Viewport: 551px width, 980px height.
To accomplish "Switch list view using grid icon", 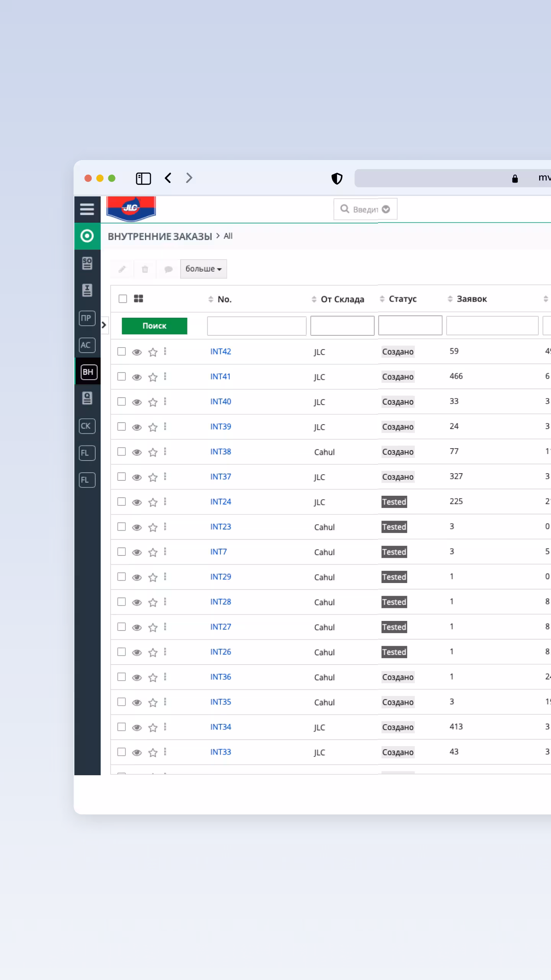I will coord(139,299).
